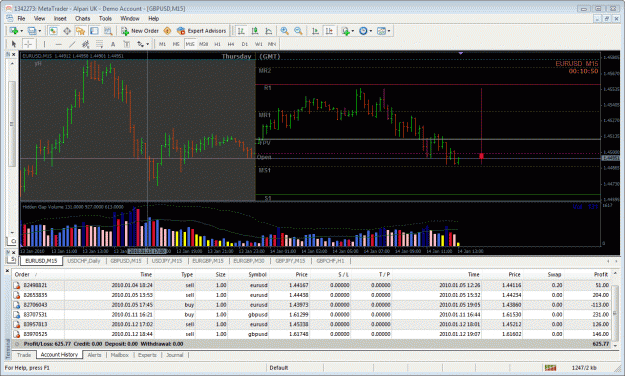Toggle chart auto scroll

point(315,31)
